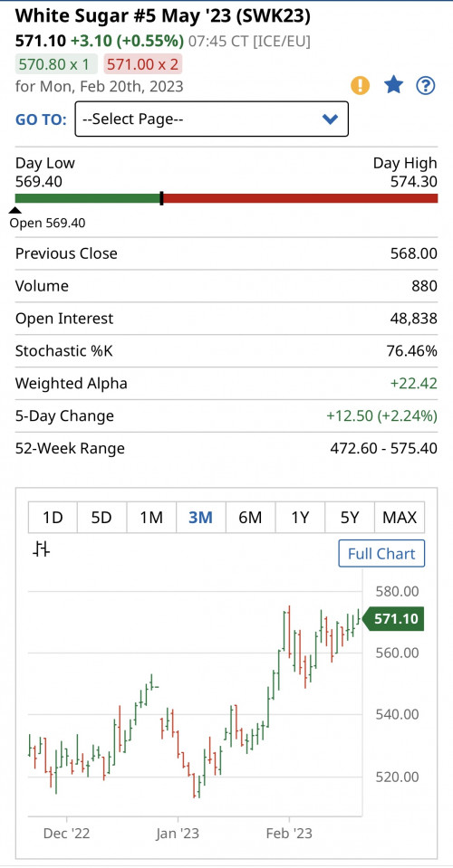Add to watchlist with star icon
This screenshot has width=453, height=868.
[393, 85]
